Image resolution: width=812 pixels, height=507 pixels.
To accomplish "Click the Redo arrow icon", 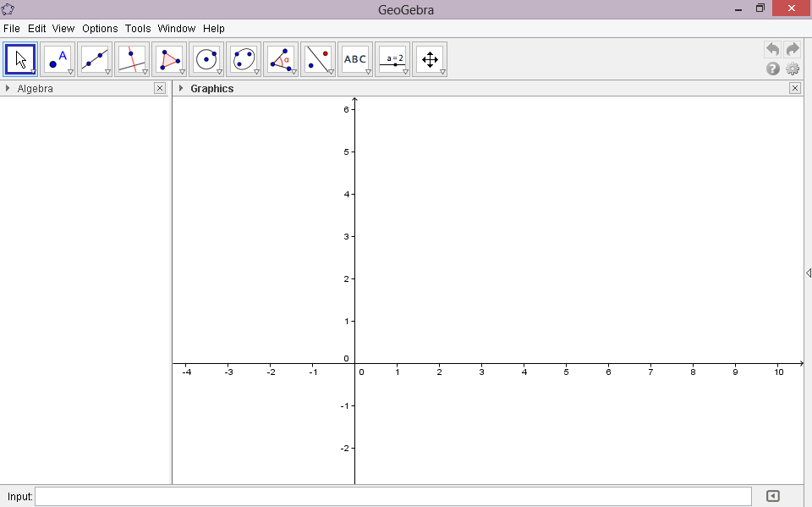I will tap(793, 49).
